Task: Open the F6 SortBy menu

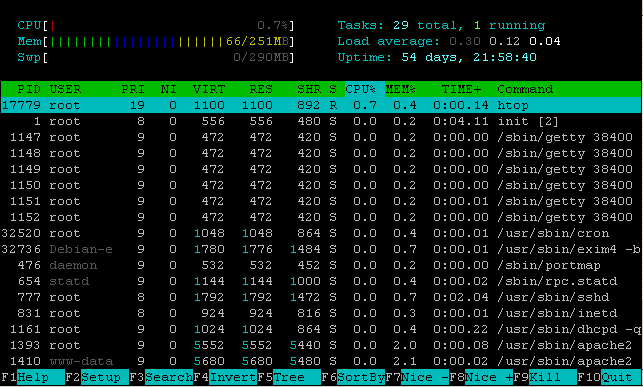Action: pos(353,377)
